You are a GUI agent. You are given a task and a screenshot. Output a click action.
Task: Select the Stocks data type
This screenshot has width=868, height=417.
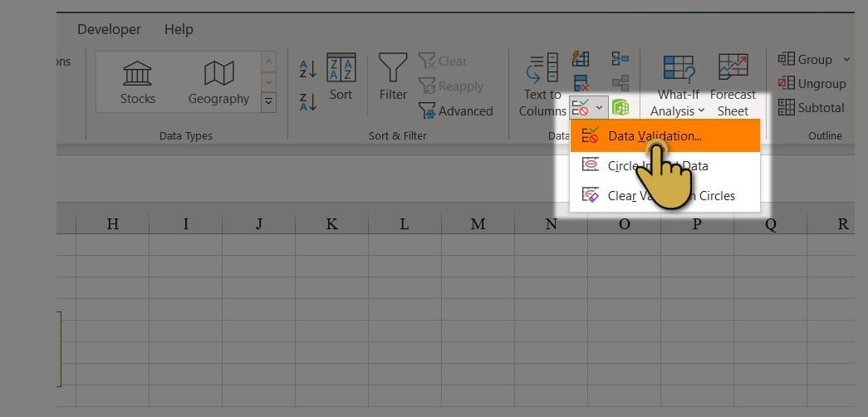[x=137, y=82]
